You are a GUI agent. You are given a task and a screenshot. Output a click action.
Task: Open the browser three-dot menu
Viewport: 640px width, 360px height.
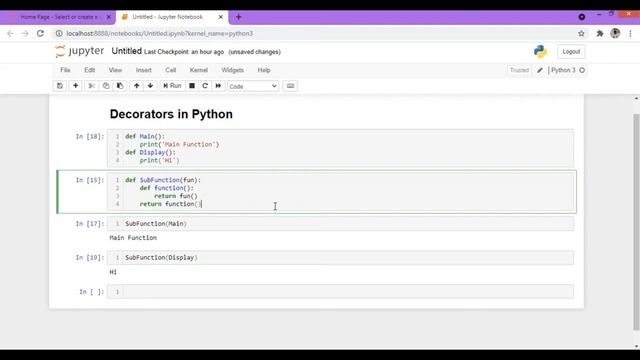[x=630, y=33]
